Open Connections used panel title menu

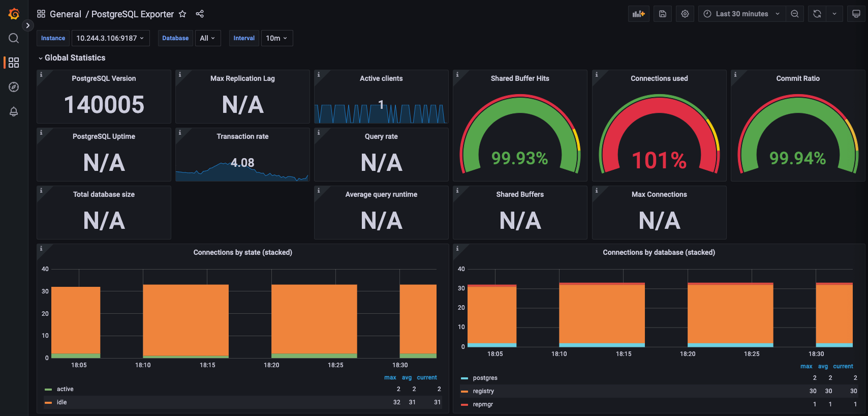(659, 78)
